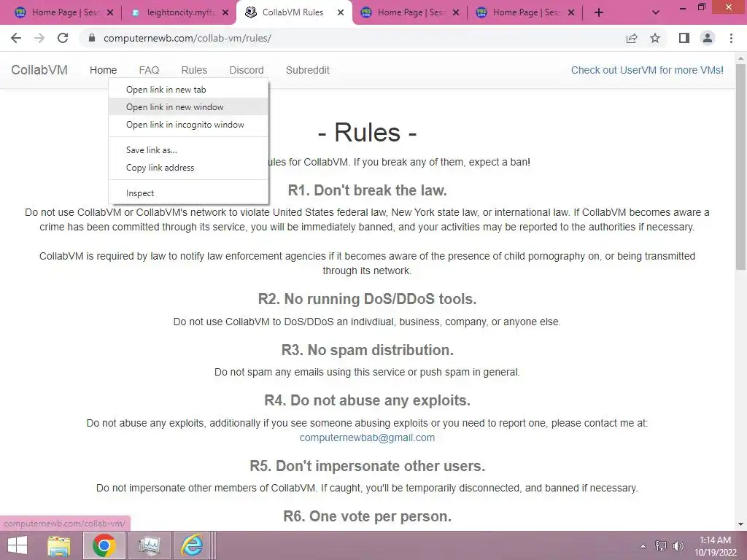Close the first Home Page tab
Image resolution: width=747 pixels, height=560 pixels.
[x=110, y=12]
